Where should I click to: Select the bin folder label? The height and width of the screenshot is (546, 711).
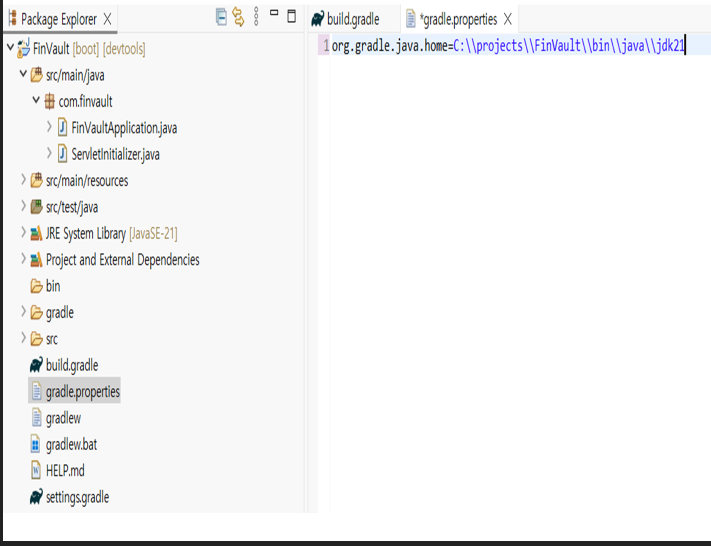pyautogui.click(x=53, y=286)
